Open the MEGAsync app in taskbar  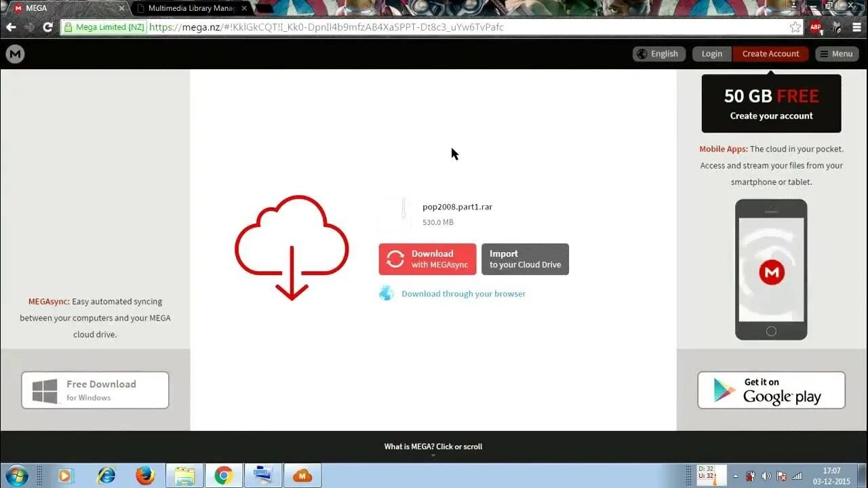[x=302, y=476]
